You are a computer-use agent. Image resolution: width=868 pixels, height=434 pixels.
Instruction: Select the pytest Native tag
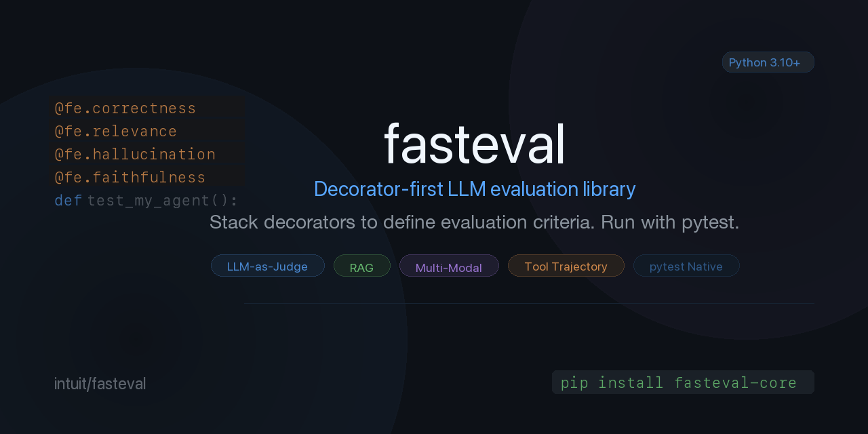coord(686,267)
